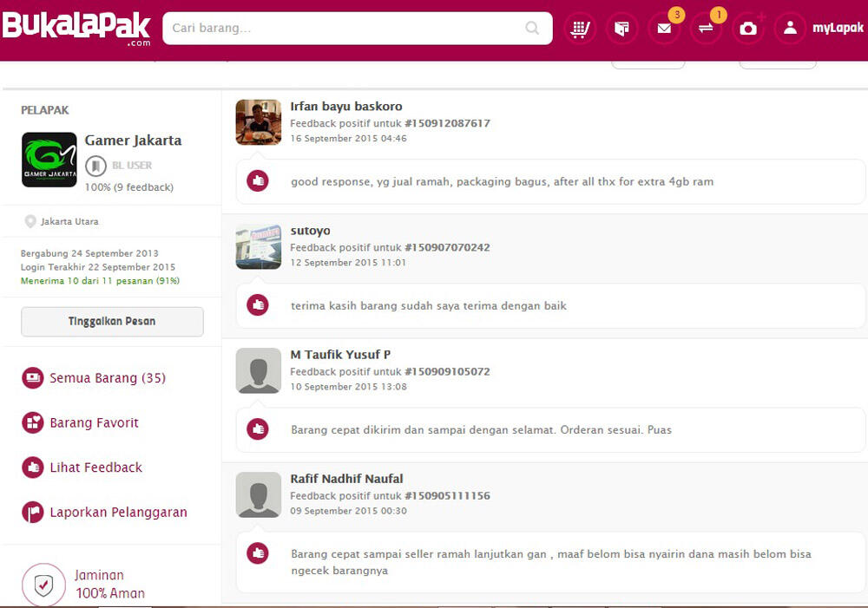The image size is (868, 608).
Task: Click the Jakarta Utara location pin icon
Action: pos(30,221)
